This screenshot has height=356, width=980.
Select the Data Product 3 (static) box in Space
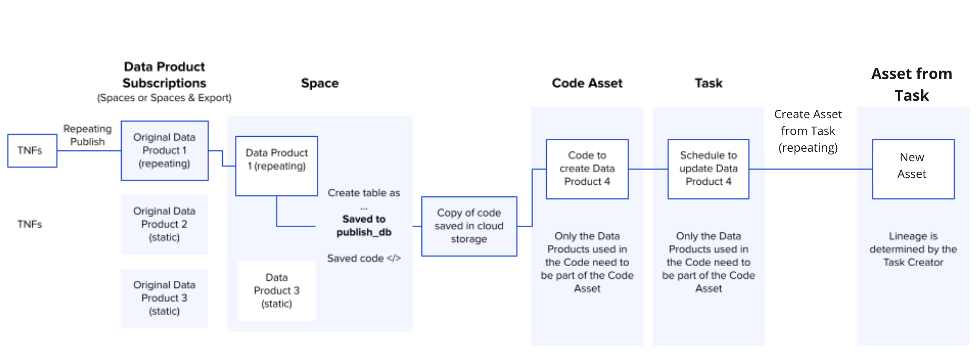[277, 291]
